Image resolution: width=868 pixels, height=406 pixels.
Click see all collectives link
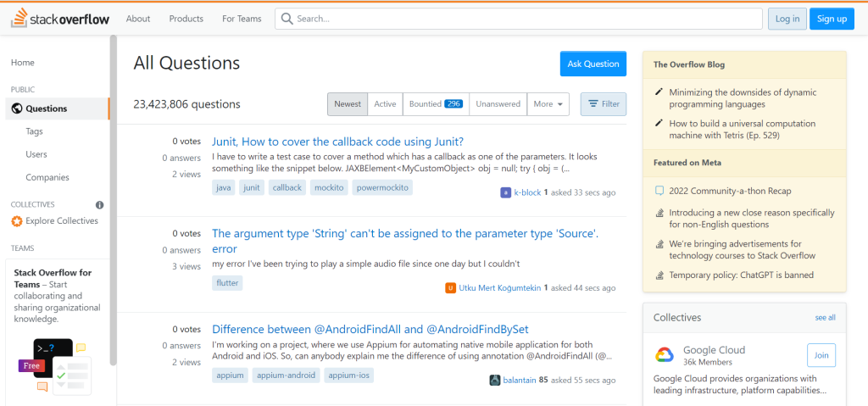tap(825, 318)
